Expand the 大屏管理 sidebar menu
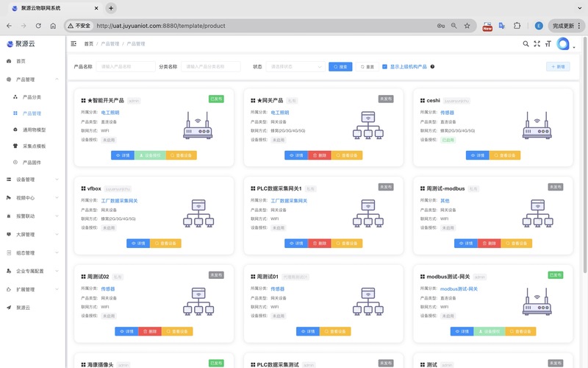588x368 pixels. [x=32, y=235]
